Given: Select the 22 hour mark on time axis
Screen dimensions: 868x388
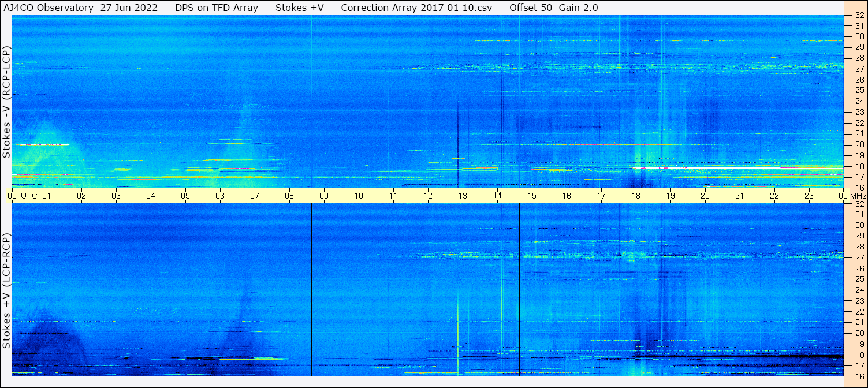Looking at the screenshot, I should (774, 196).
